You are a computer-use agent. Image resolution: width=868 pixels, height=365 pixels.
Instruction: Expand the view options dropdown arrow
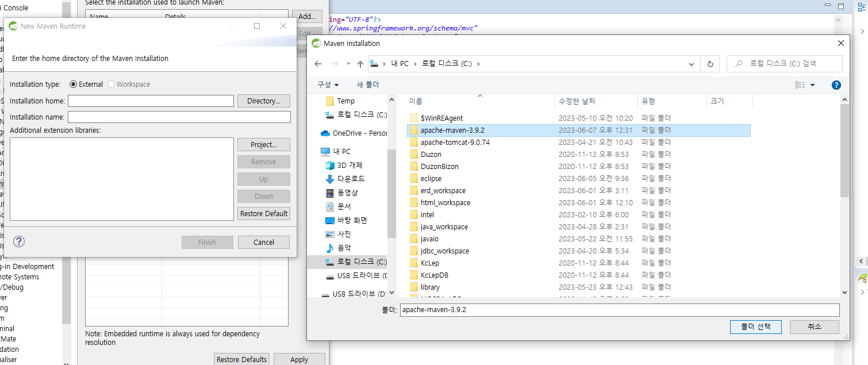tap(812, 85)
